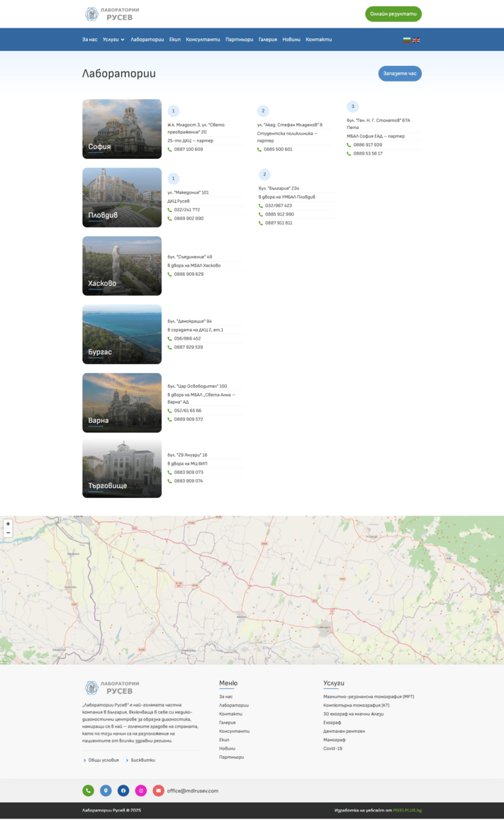This screenshot has height=820, width=504.
Task: Open the Търговище city photo card
Action: coord(122,468)
